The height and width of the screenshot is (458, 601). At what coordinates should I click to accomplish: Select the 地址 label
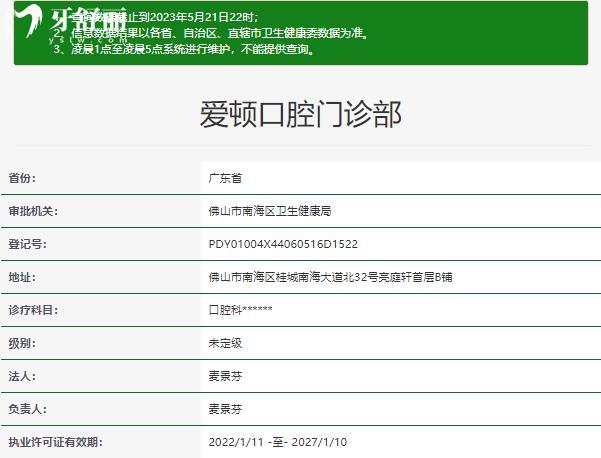[x=22, y=277]
